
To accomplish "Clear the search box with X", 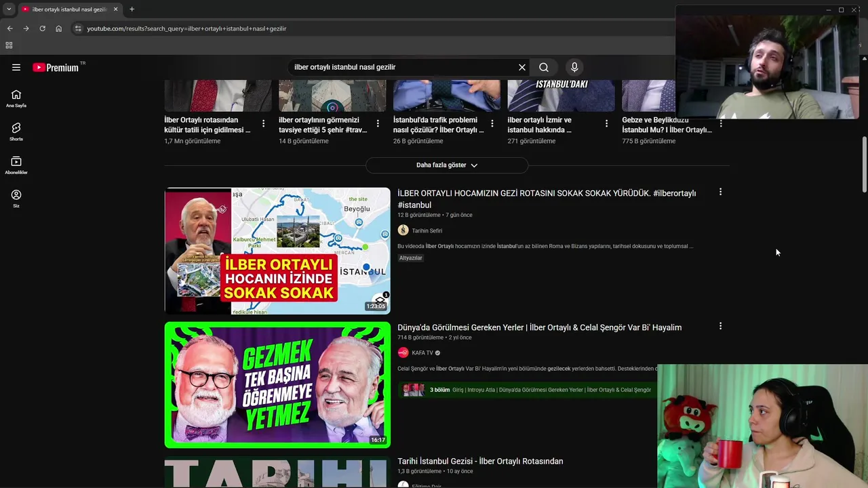I will [x=522, y=67].
